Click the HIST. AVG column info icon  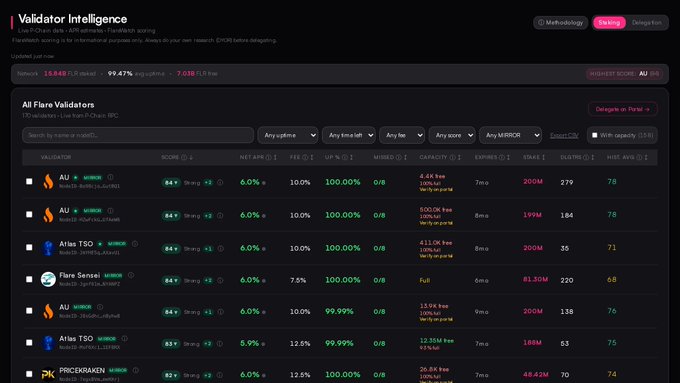tap(639, 157)
